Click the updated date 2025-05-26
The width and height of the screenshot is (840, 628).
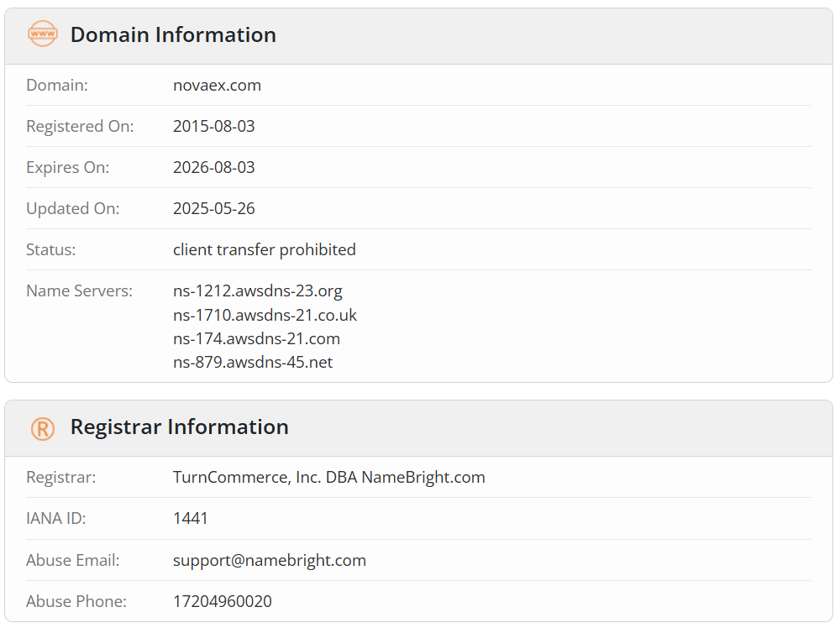[213, 209]
